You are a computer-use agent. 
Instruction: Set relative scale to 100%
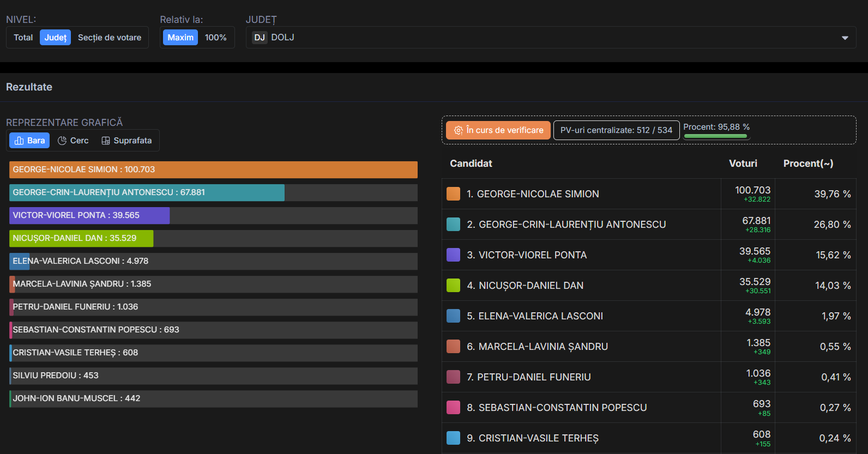tap(215, 38)
